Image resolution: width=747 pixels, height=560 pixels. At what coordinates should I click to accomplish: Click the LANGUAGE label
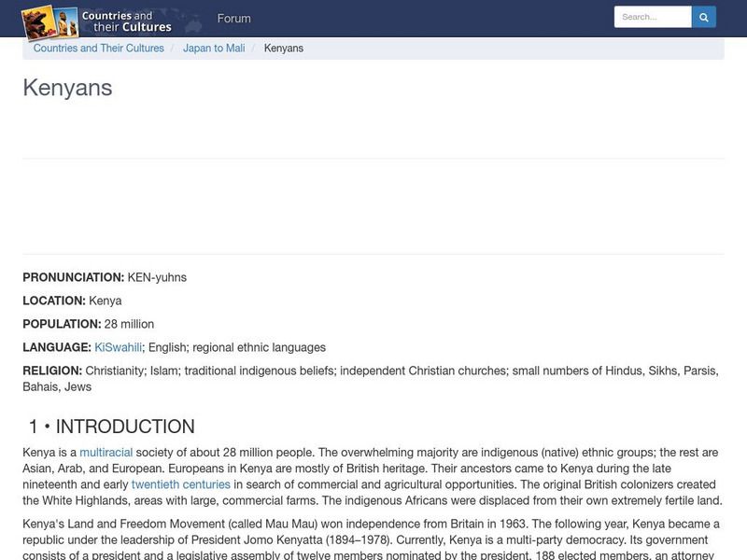pos(57,347)
